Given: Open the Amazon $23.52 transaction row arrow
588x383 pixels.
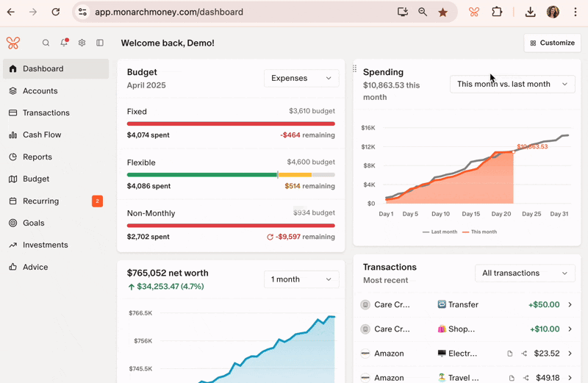Looking at the screenshot, I should coord(570,354).
